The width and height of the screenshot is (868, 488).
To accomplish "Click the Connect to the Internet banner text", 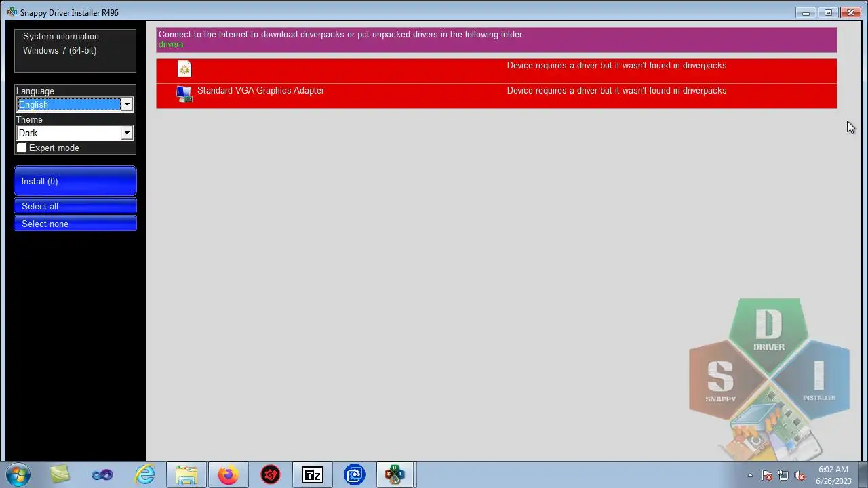I will click(x=340, y=34).
